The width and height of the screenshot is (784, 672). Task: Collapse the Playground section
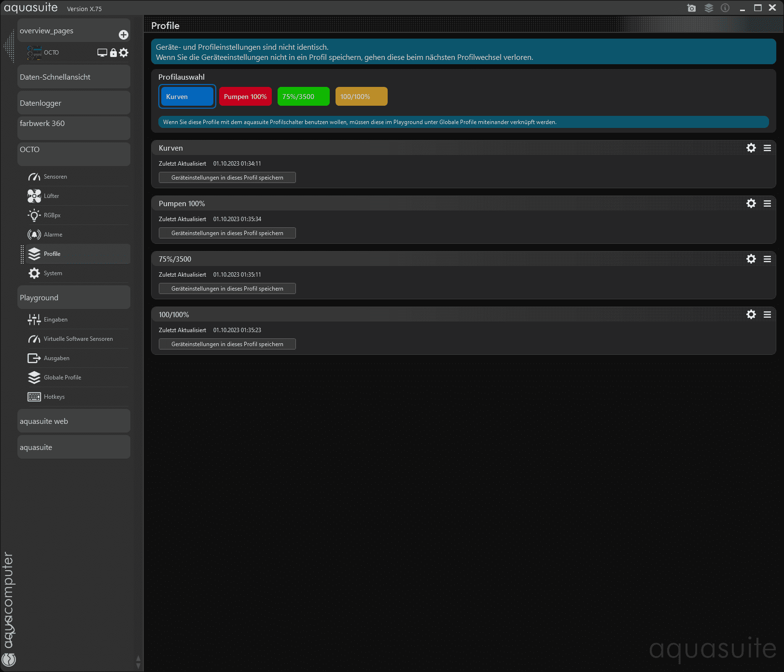pos(74,297)
